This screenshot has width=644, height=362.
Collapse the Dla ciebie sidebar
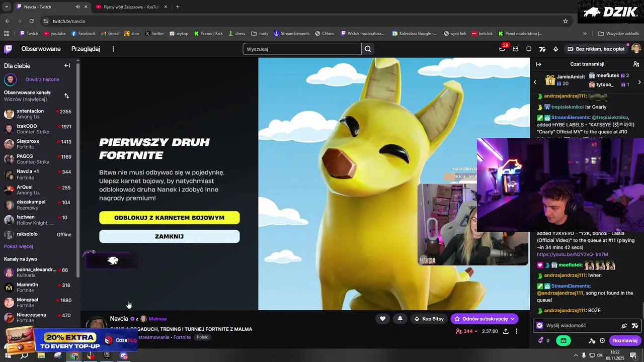[x=67, y=65]
